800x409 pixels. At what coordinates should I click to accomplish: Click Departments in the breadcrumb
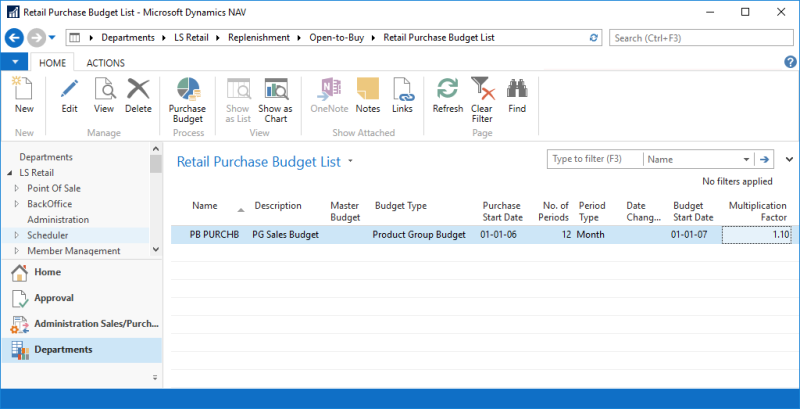tap(128, 38)
